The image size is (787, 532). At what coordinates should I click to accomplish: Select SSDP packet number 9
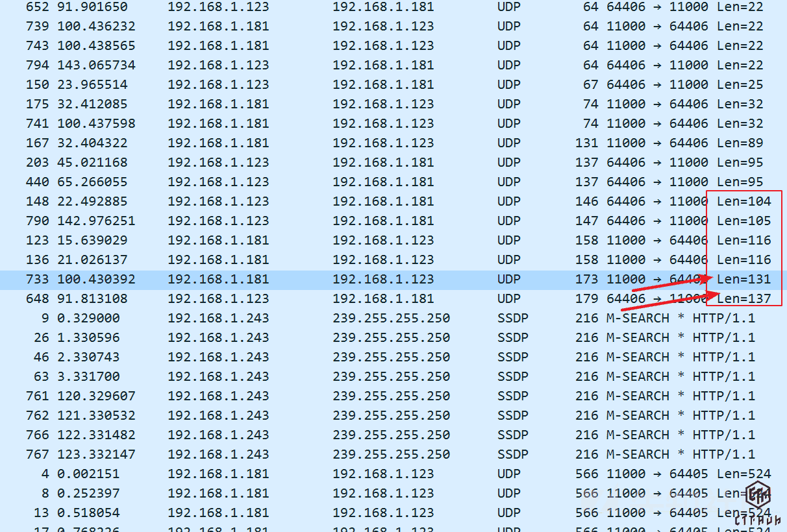click(x=390, y=319)
